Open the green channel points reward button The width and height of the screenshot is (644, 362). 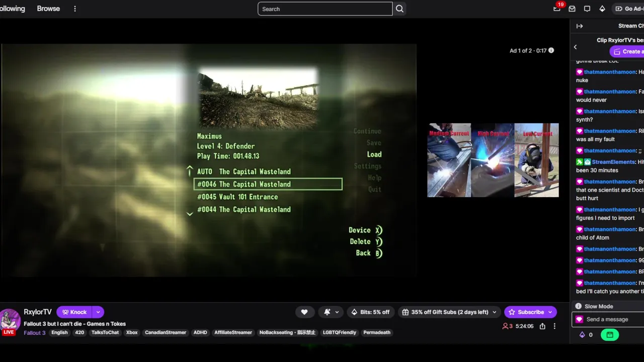(x=610, y=334)
